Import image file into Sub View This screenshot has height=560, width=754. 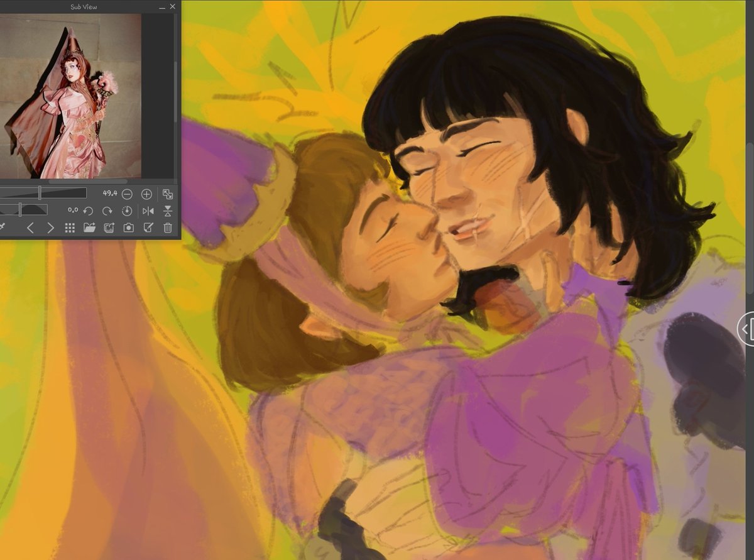pyautogui.click(x=89, y=228)
